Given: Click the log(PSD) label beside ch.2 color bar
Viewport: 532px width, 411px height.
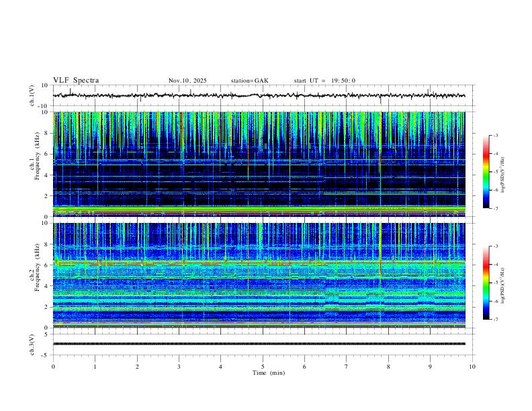Looking at the screenshot, I should pyautogui.click(x=502, y=285).
